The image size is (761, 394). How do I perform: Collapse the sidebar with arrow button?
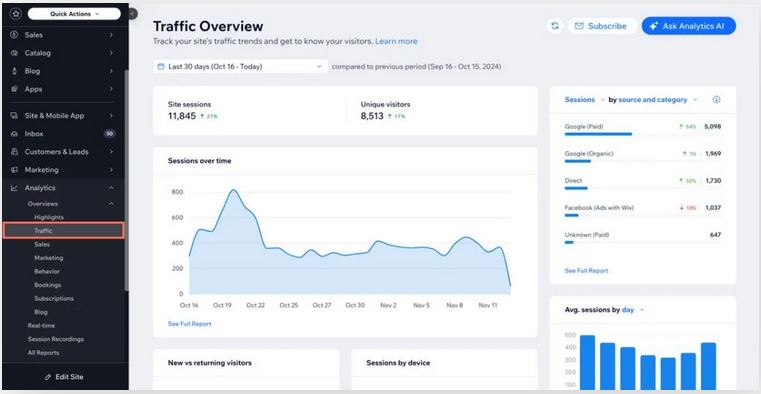[132, 14]
